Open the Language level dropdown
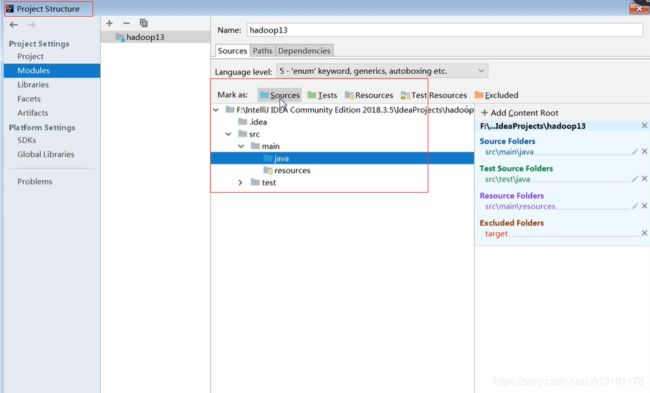This screenshot has height=393, width=650. point(382,71)
